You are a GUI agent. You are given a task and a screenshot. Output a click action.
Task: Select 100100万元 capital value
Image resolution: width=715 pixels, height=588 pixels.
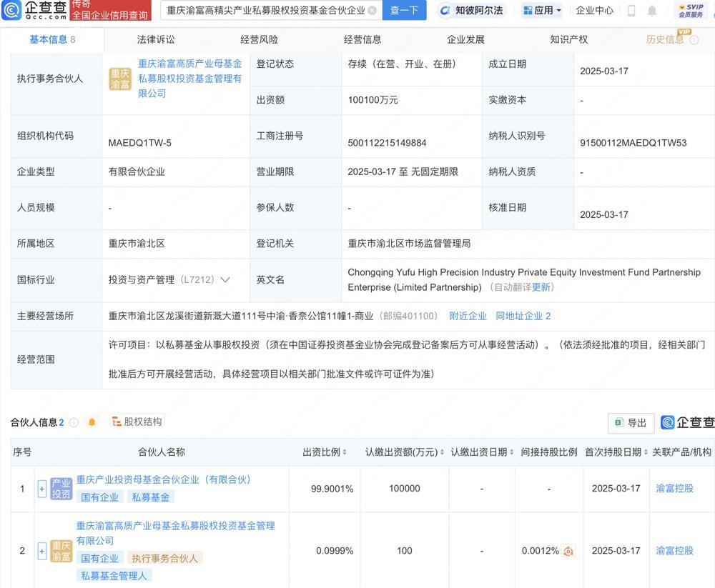point(373,100)
